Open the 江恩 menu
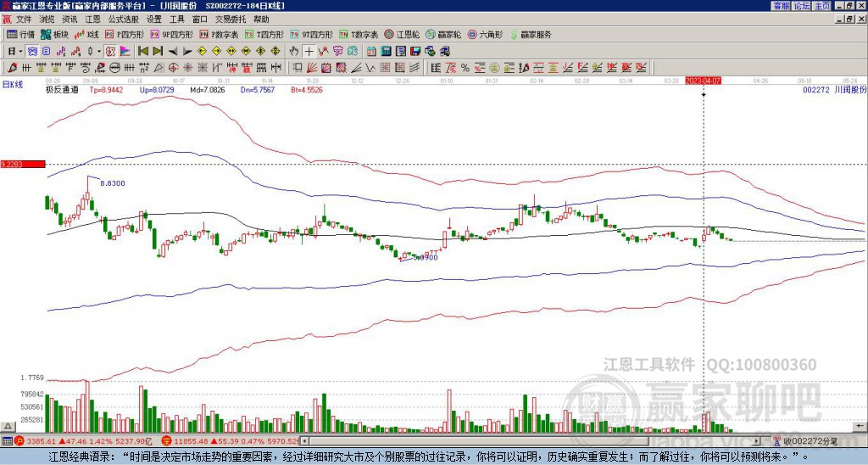 click(x=92, y=19)
